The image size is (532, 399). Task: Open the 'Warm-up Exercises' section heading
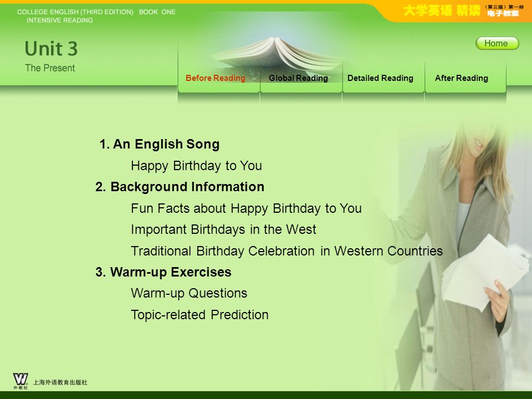click(x=163, y=272)
